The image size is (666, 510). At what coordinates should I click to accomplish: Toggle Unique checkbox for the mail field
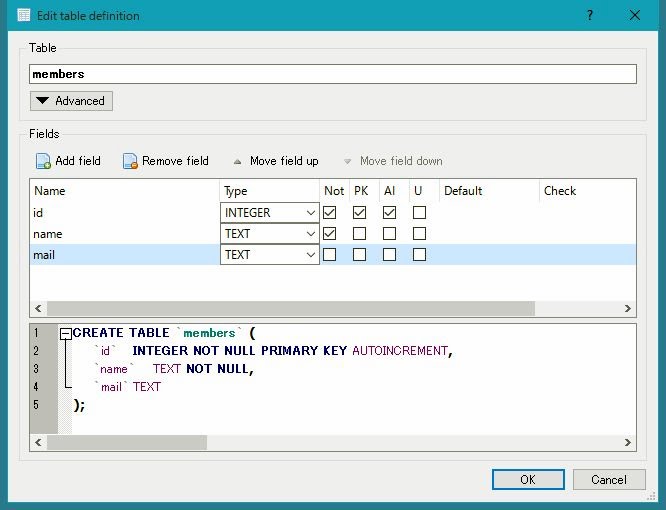419,255
